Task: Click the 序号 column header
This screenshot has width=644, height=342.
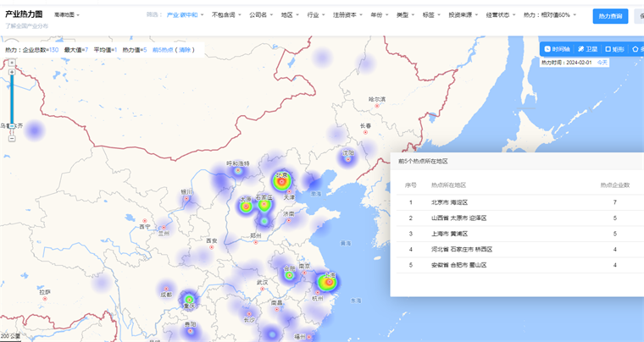Action: (x=411, y=185)
